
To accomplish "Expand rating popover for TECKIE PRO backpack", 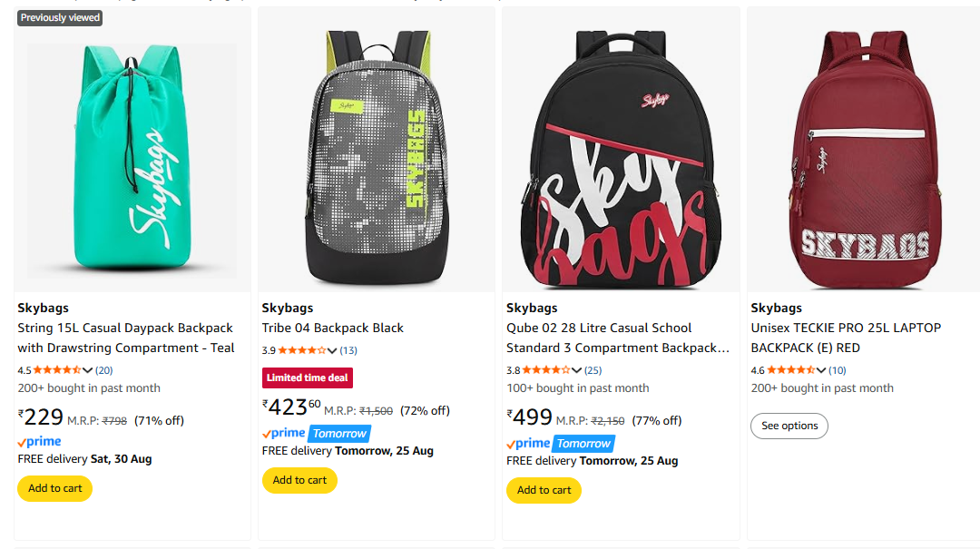I will pos(821,370).
